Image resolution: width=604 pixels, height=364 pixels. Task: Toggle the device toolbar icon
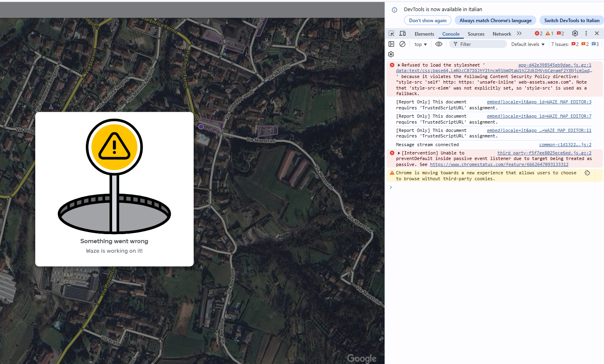(x=402, y=34)
